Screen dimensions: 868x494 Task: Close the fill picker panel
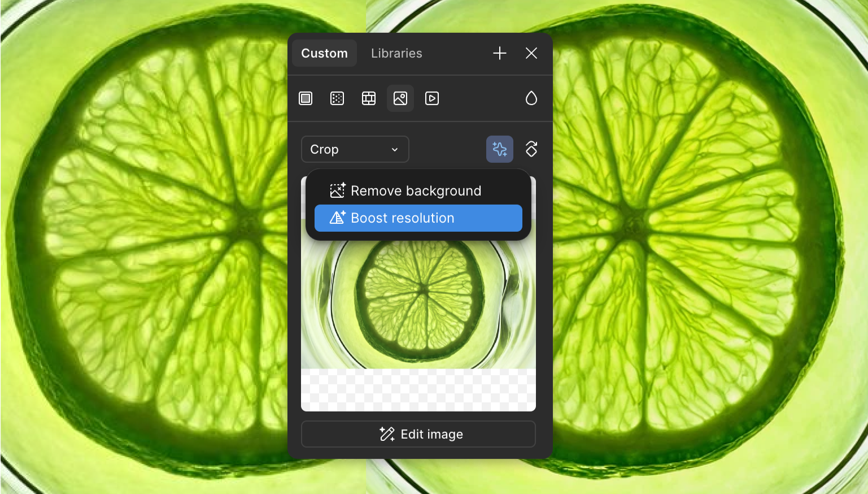pyautogui.click(x=531, y=53)
